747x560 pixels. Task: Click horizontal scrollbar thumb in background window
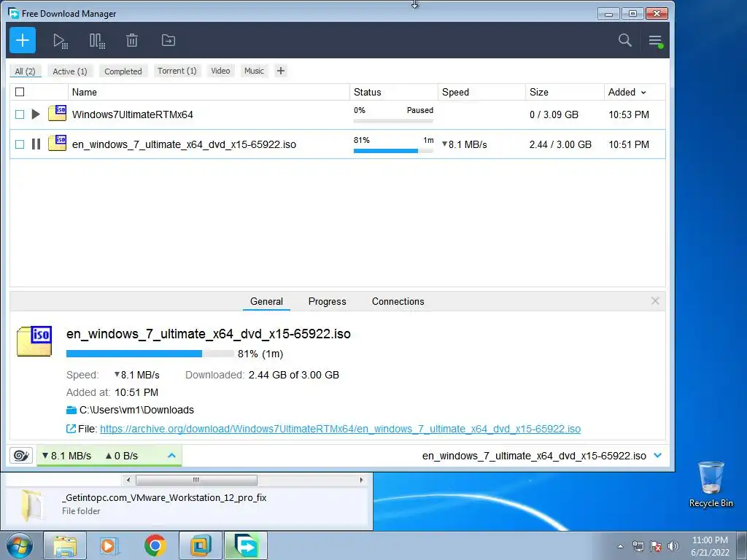pyautogui.click(x=196, y=480)
